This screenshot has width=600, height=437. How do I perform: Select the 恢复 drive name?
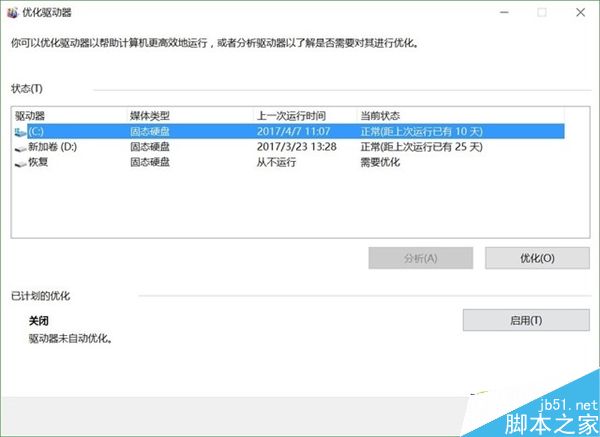pos(38,162)
